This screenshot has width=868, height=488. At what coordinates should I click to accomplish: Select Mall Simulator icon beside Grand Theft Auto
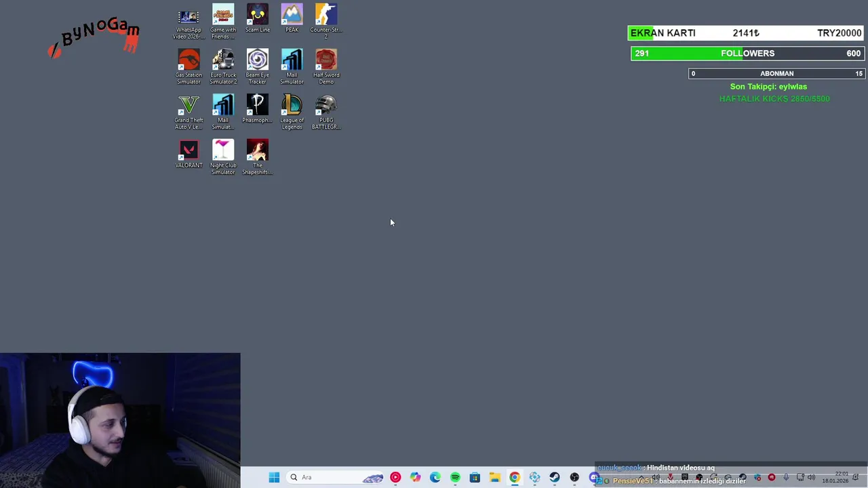(x=223, y=112)
